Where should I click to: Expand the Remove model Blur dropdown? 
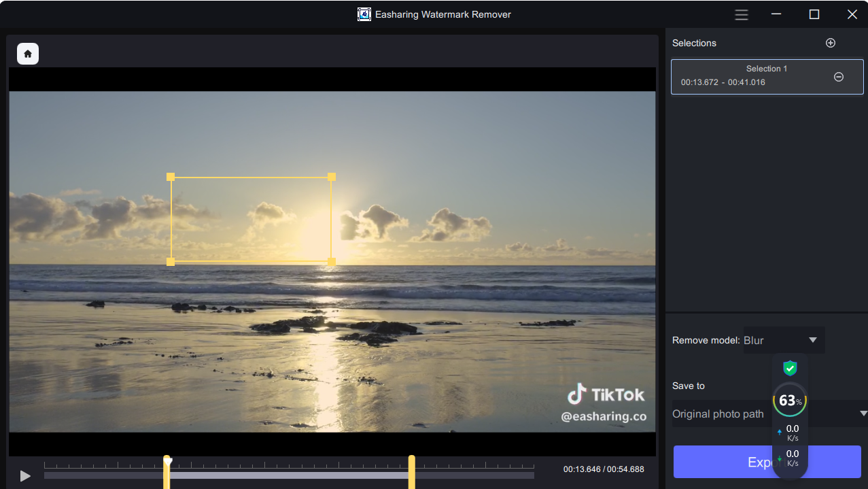813,340
